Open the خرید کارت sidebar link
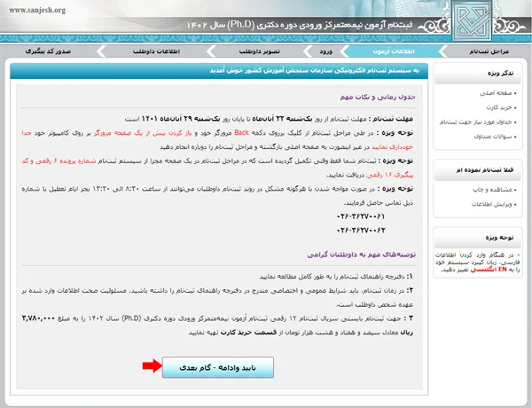532x408 pixels. point(501,107)
